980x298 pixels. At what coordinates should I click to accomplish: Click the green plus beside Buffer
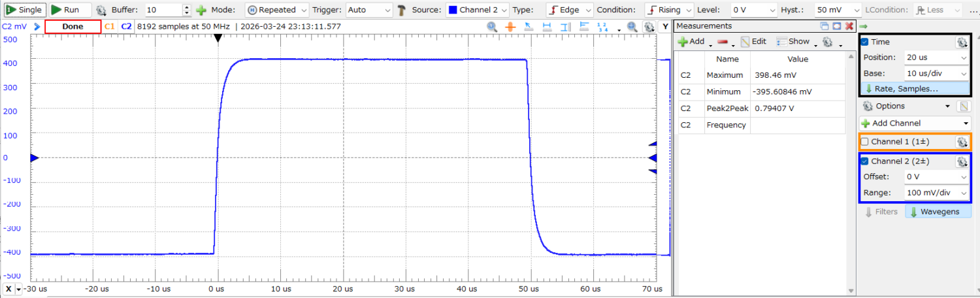201,10
